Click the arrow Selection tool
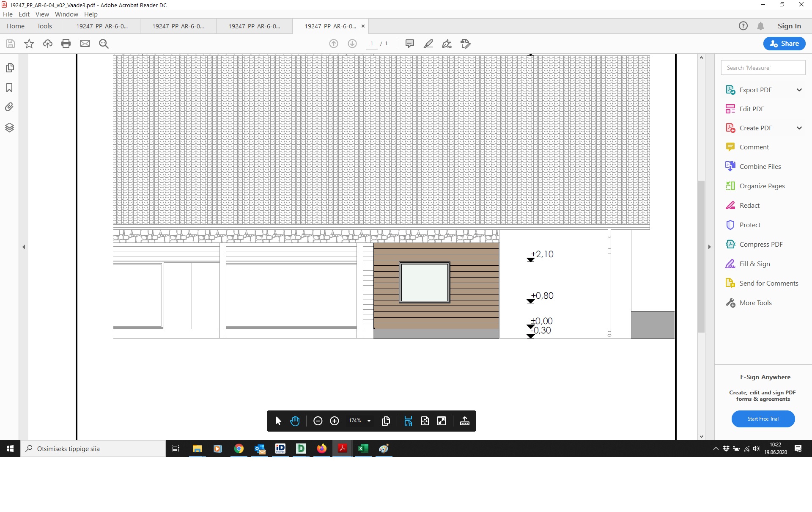Image resolution: width=812 pixels, height=512 pixels. [x=278, y=421]
